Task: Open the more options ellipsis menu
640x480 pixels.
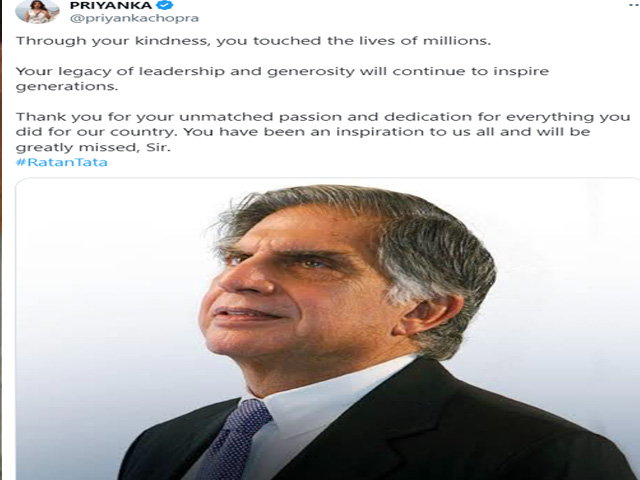Action: click(634, 5)
